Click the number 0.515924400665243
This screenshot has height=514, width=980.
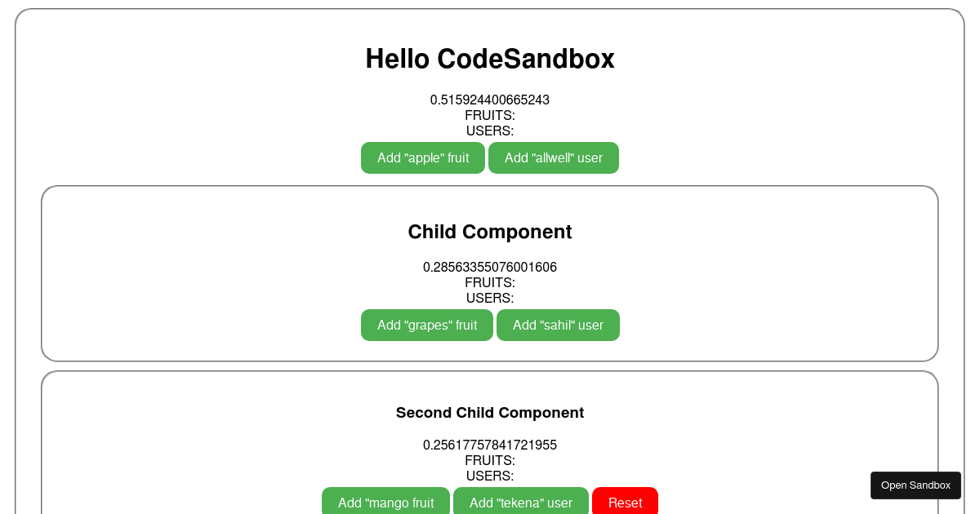tap(490, 100)
